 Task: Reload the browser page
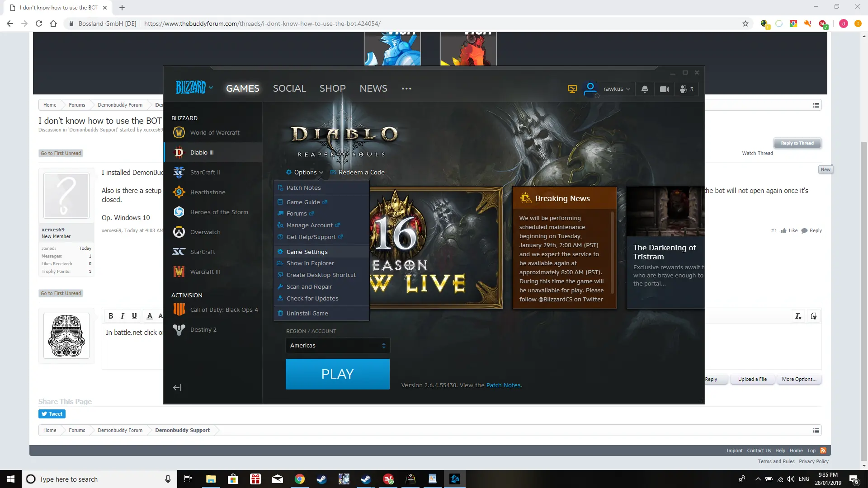[39, 23]
